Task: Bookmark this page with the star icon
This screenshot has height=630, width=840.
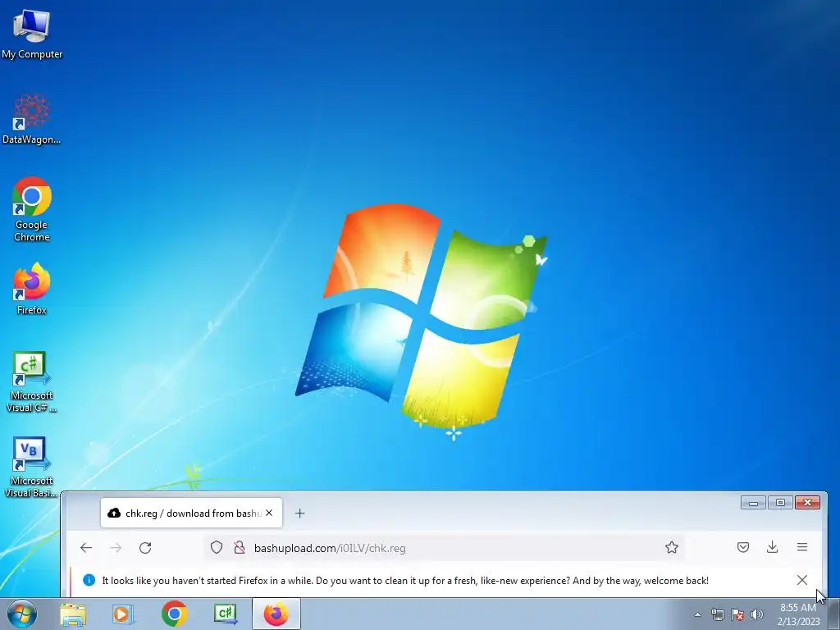Action: (671, 547)
